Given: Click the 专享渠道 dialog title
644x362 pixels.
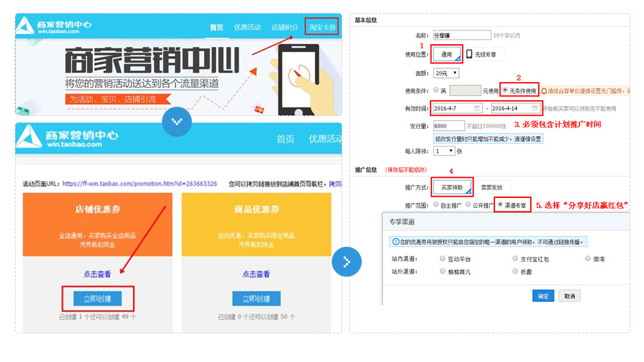Looking at the screenshot, I should pyautogui.click(x=401, y=222).
